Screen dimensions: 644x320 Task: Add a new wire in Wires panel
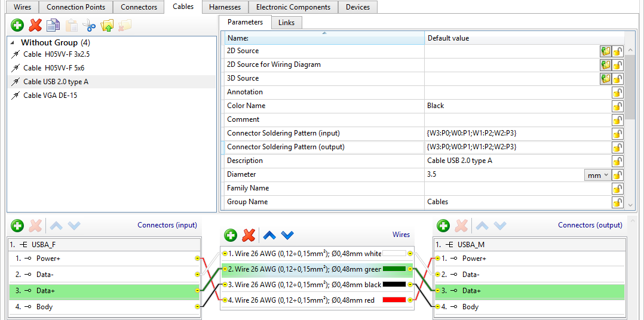(x=231, y=235)
